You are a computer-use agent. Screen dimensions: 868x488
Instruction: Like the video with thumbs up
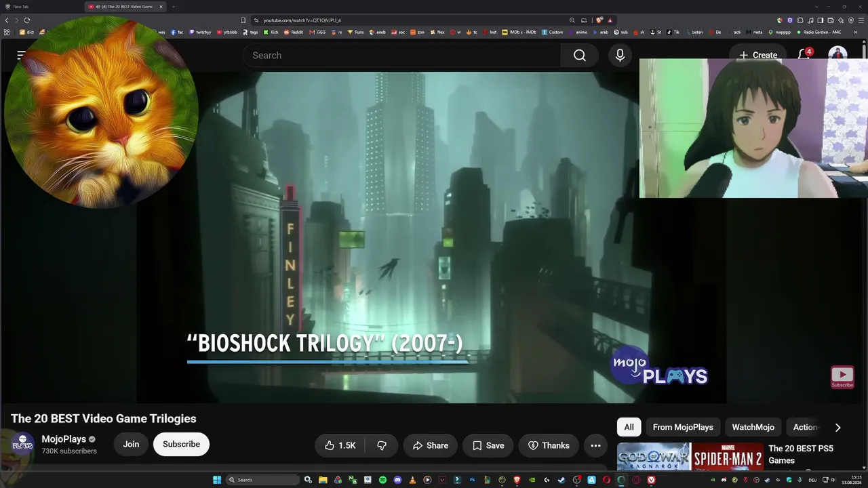(x=340, y=445)
